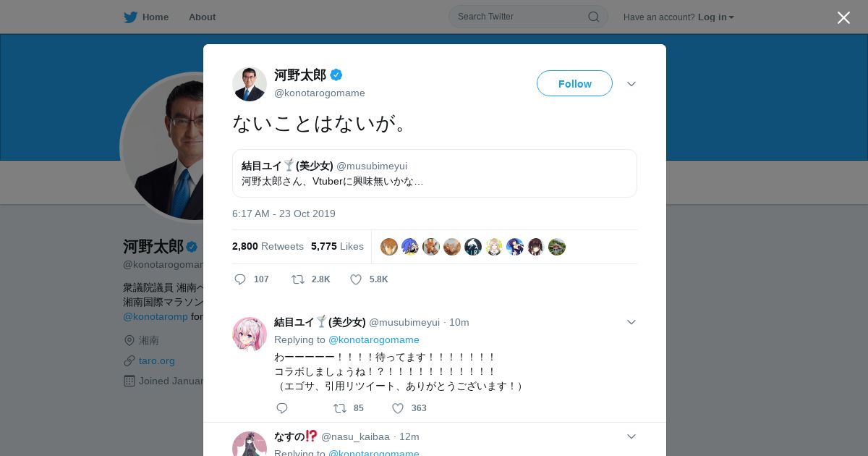Expand options chevron on なすの's reply
Image resolution: width=868 pixels, height=456 pixels.
pos(631,436)
